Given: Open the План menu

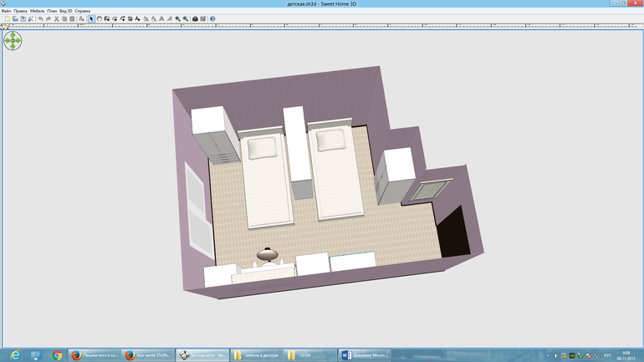Looking at the screenshot, I should click(x=53, y=11).
